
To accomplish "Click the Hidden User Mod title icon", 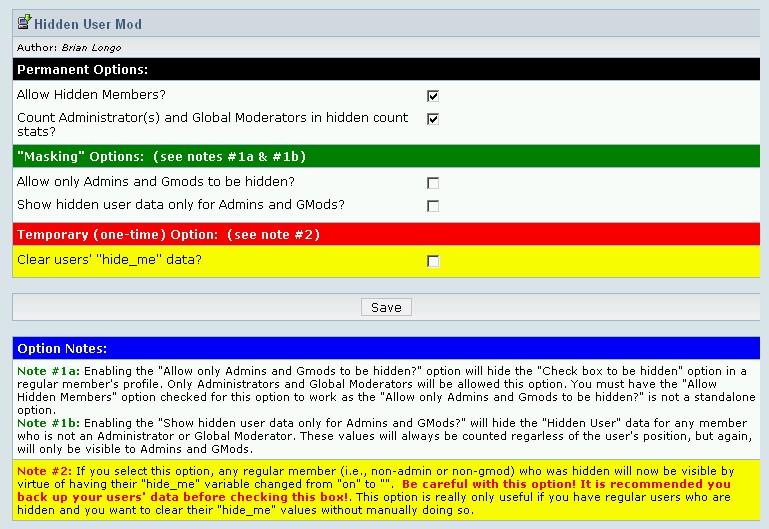I will [24, 23].
